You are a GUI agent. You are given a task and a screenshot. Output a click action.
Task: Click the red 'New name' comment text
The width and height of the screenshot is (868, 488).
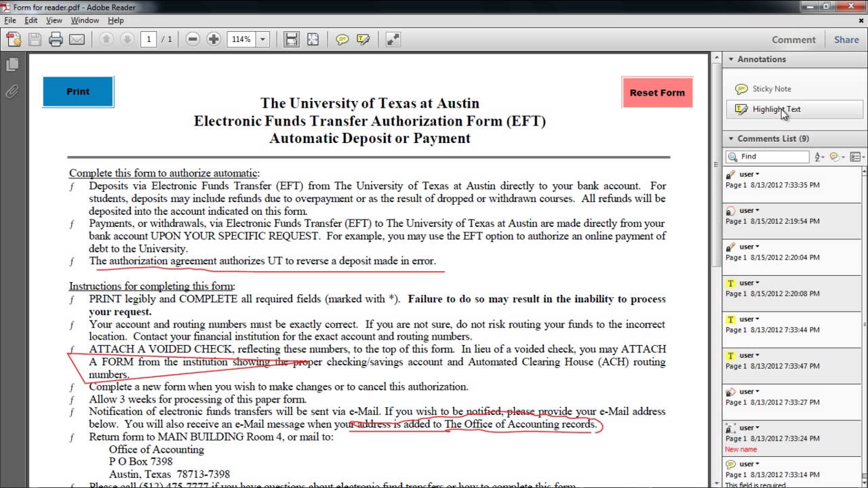pyautogui.click(x=741, y=449)
